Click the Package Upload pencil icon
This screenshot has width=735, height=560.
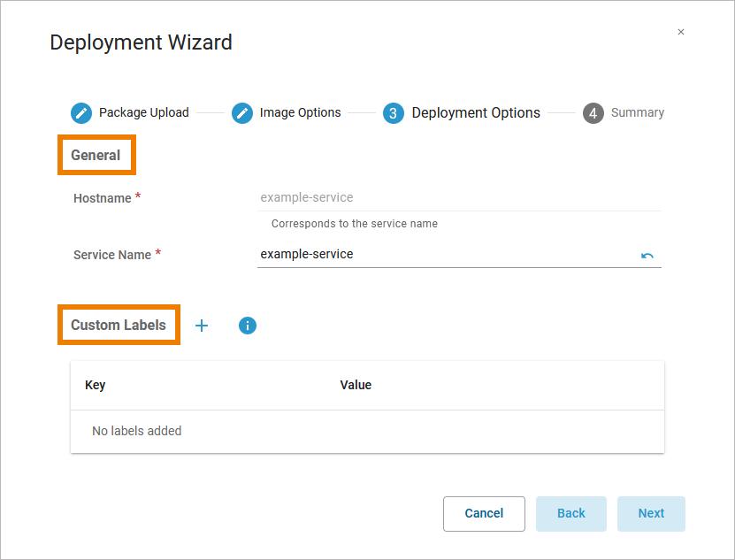coord(81,113)
